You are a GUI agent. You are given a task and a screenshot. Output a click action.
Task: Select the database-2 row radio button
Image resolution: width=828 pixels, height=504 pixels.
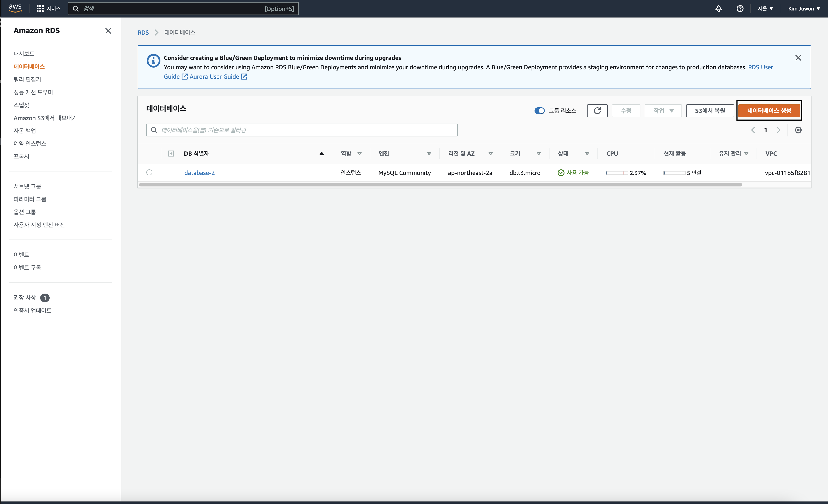click(149, 172)
